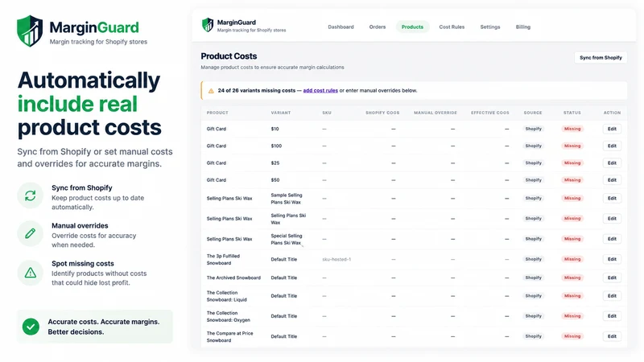Screen dimensions: 644x362
Task: Edit The Collection Snowboard: Oxygen row
Action: coord(612,316)
